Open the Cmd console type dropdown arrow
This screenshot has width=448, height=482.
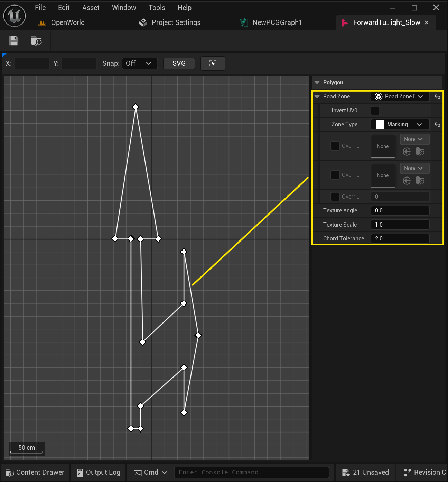click(165, 473)
